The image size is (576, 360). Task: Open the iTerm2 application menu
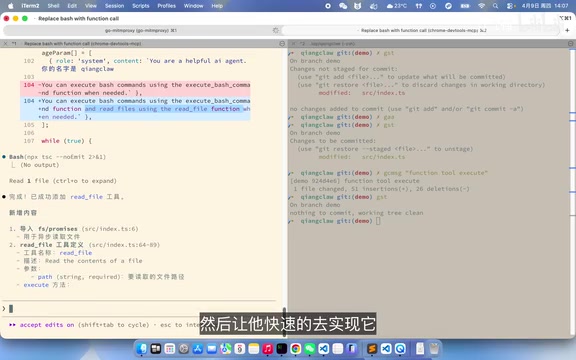30,6
